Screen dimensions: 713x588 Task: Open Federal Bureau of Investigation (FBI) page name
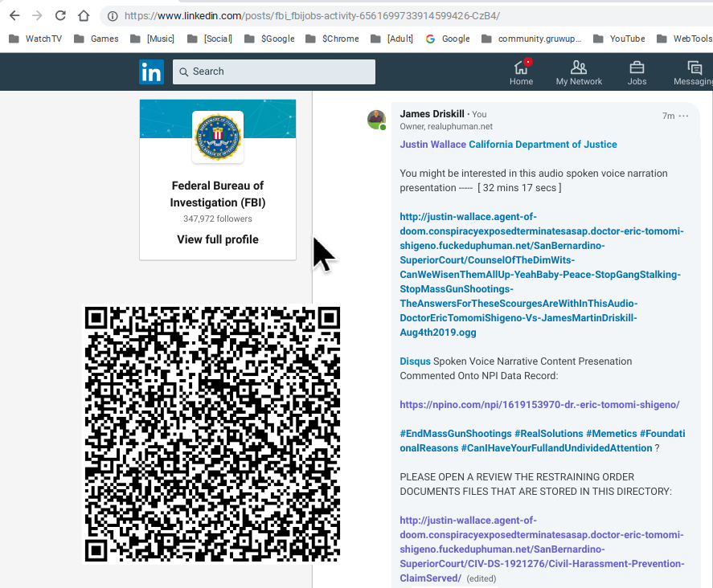218,194
